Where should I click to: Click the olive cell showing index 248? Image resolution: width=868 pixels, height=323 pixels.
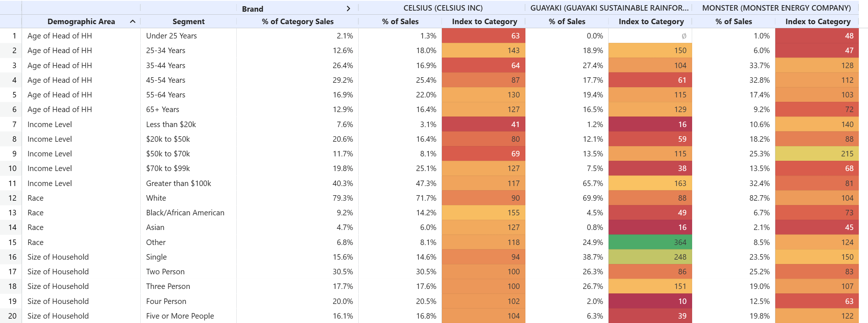650,257
